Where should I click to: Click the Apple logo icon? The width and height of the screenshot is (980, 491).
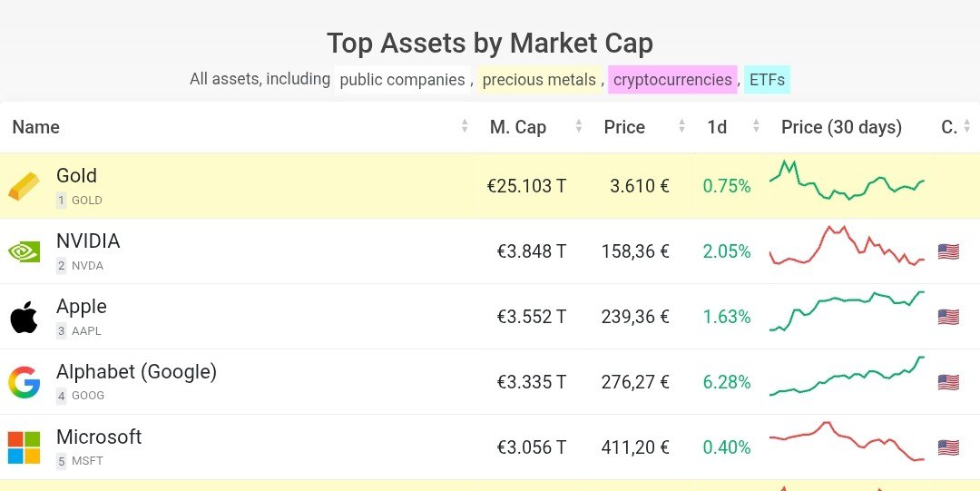tap(24, 317)
